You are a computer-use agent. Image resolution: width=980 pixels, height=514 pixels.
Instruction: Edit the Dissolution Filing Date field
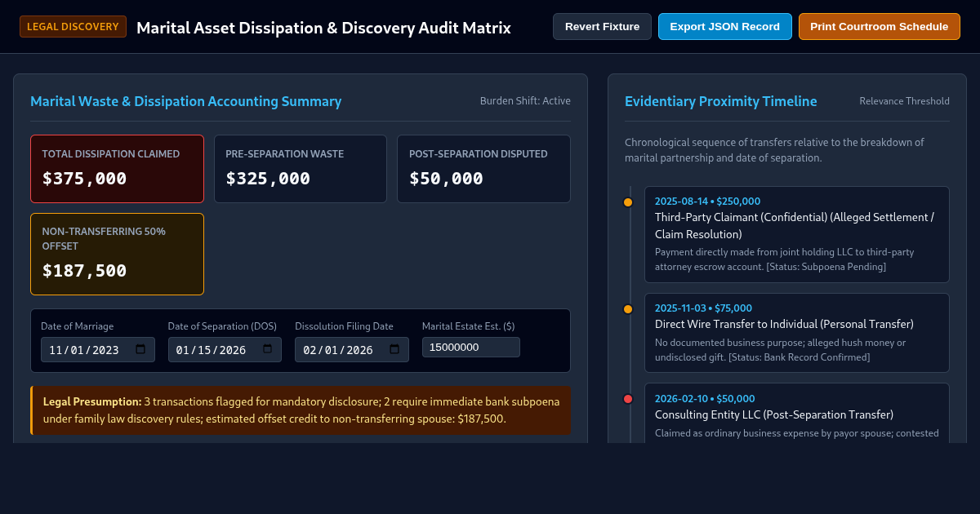(x=351, y=349)
